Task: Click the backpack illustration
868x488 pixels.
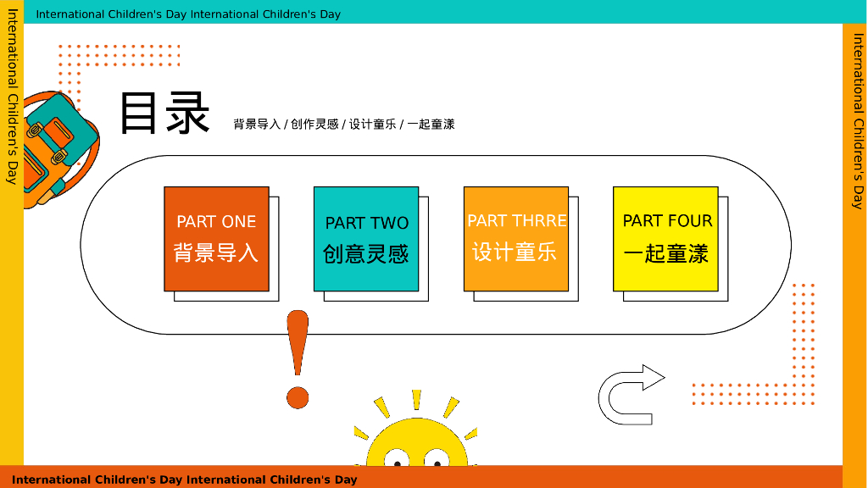Action: pos(61,151)
